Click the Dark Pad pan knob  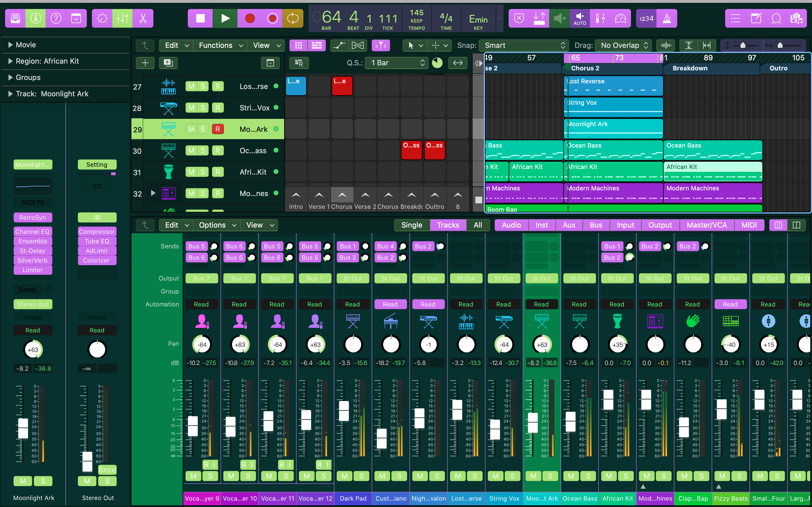point(353,344)
